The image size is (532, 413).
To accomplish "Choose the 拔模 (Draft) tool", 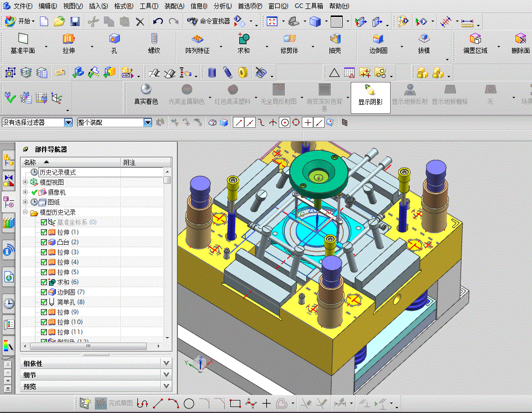I will 424,39.
